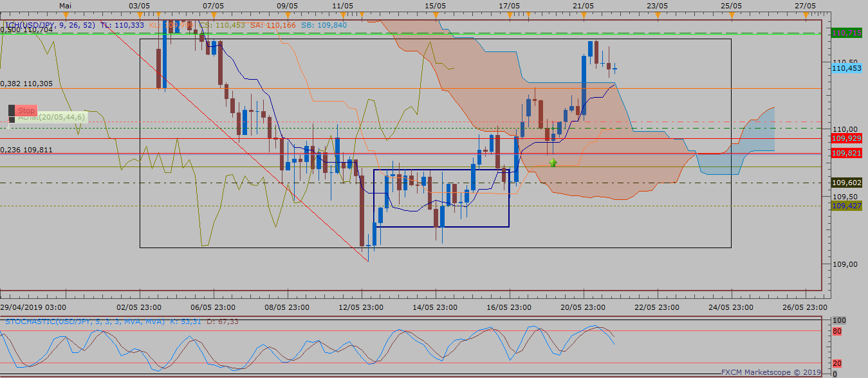The width and height of the screenshot is (868, 378).
Task: Click the 11/05 date on top axis
Action: point(343,5)
